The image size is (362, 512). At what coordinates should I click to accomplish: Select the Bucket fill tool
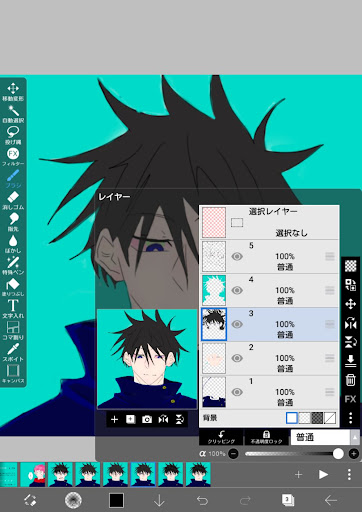click(x=13, y=287)
